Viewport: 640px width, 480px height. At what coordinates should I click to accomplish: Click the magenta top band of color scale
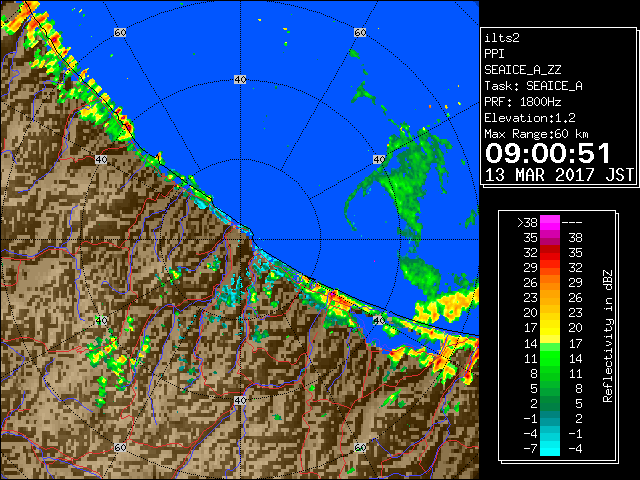click(x=550, y=222)
